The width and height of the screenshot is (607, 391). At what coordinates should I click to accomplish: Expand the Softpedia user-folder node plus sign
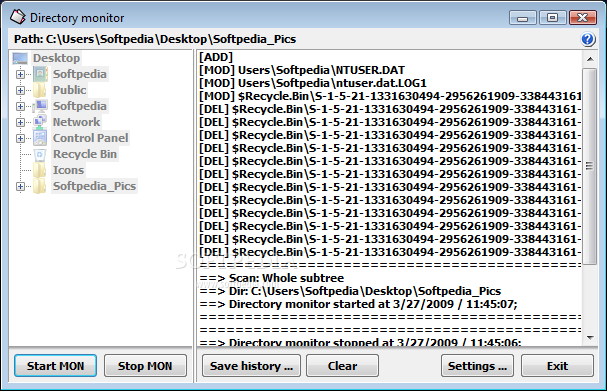click(x=21, y=74)
